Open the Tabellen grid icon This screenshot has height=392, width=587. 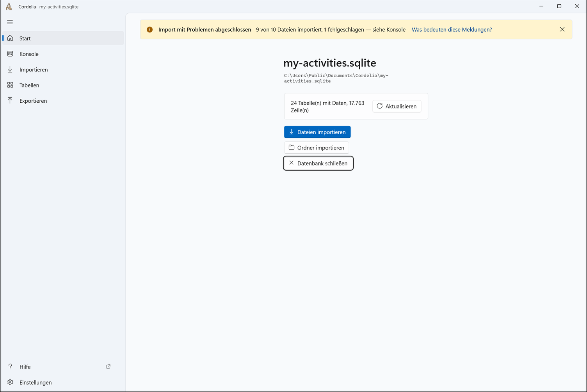pyautogui.click(x=10, y=85)
